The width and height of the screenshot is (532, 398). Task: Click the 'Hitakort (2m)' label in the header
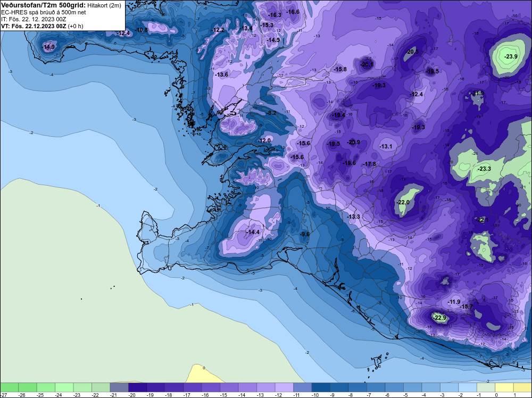[104, 5]
